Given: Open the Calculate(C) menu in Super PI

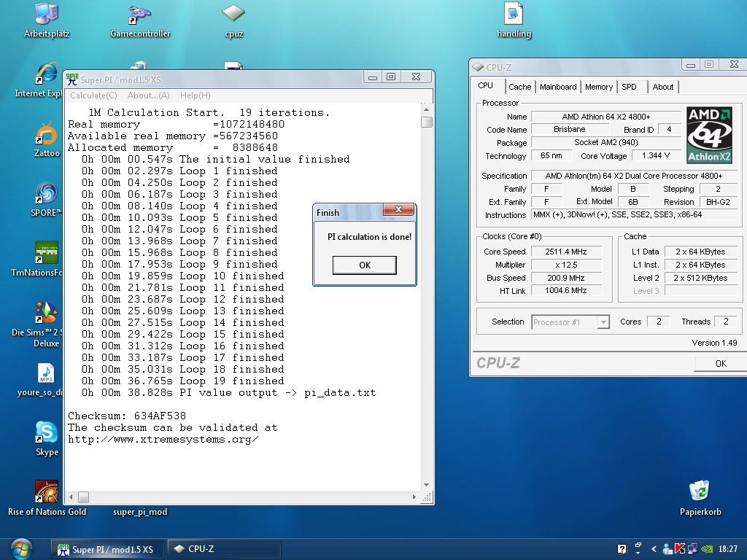Looking at the screenshot, I should point(93,96).
